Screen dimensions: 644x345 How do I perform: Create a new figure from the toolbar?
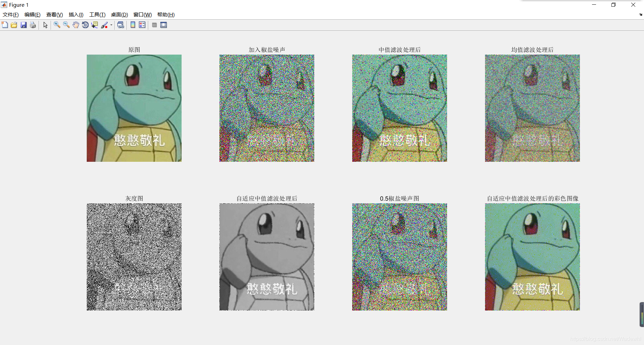click(5, 25)
